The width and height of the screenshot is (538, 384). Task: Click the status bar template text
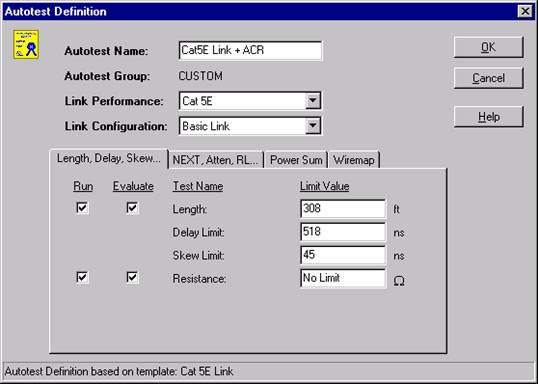pyautogui.click(x=119, y=371)
